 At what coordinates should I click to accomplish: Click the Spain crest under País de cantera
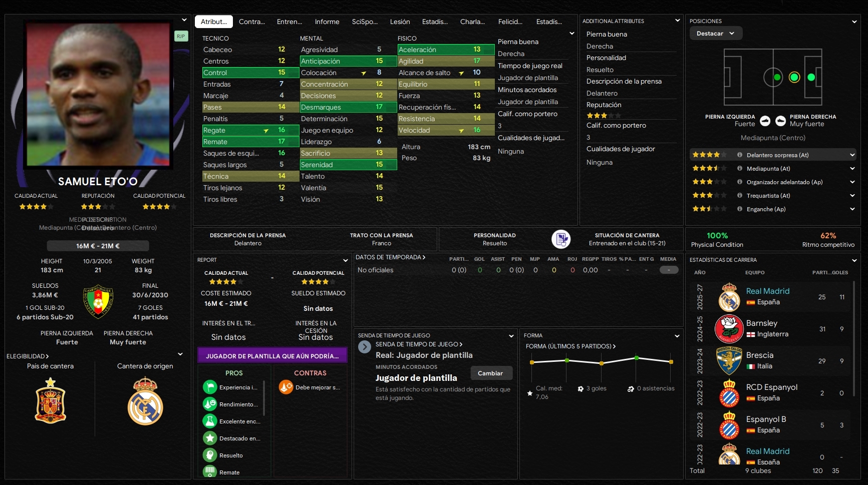tap(51, 400)
